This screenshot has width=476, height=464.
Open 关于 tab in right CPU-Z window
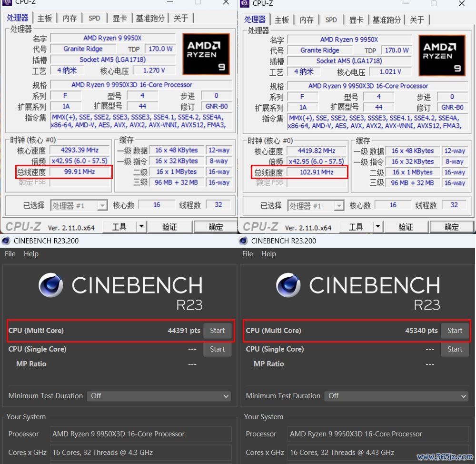point(417,20)
